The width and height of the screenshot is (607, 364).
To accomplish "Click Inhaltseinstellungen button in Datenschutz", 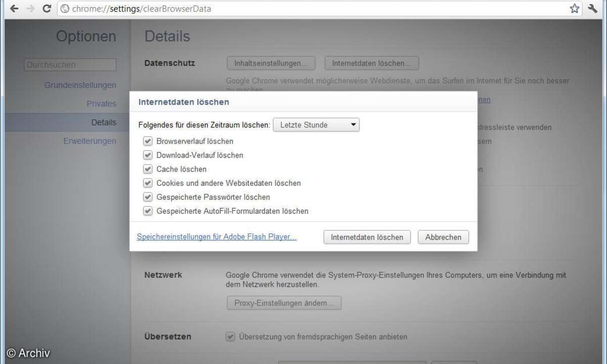I will click(271, 63).
